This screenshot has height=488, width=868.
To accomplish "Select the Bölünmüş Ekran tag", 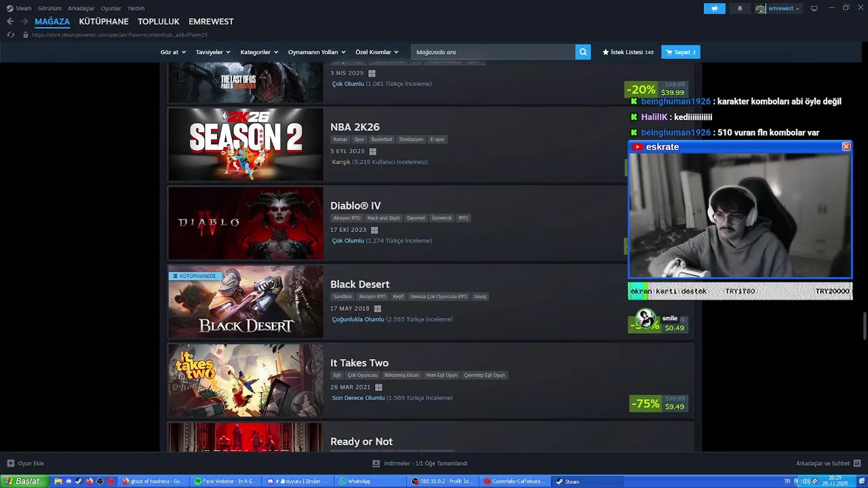I will click(401, 375).
